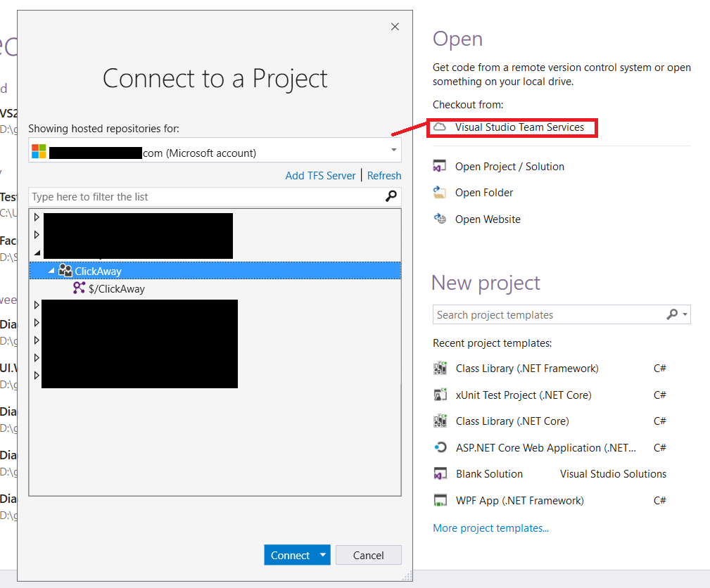Click the xUnit Test Project icon
This screenshot has height=588, width=710.
point(440,395)
